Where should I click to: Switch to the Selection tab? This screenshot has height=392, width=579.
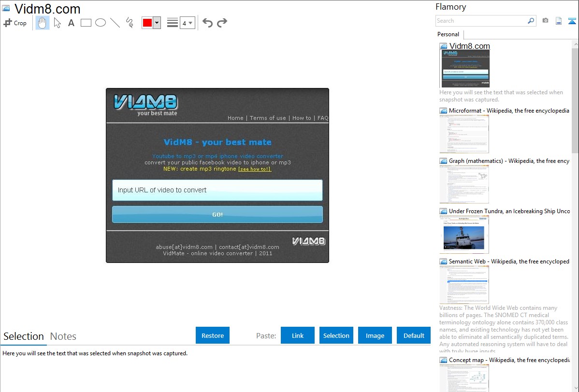[24, 336]
